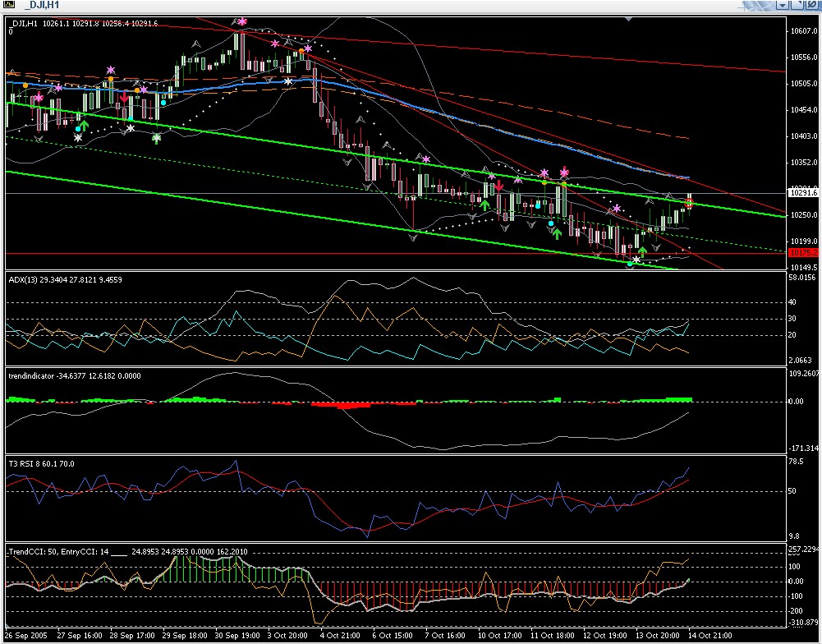The height and width of the screenshot is (644, 822).
Task: Click the _DJI,H1 OHLC price readout label
Action: (84, 24)
